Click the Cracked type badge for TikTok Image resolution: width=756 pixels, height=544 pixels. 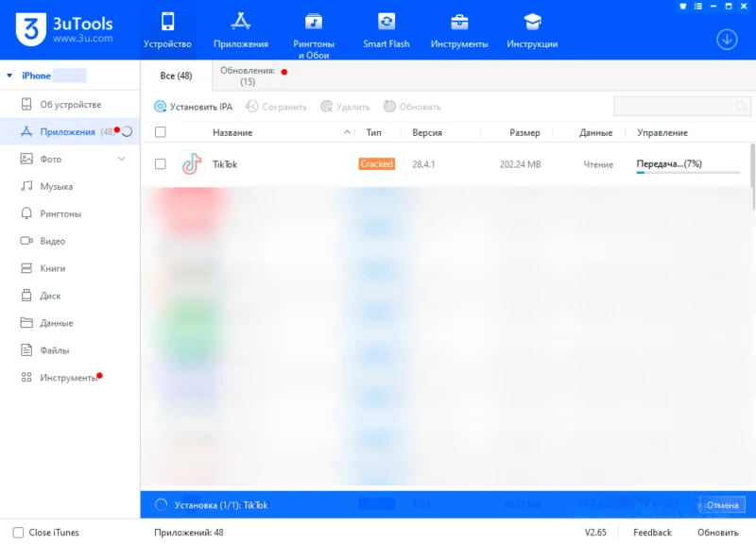pos(376,163)
